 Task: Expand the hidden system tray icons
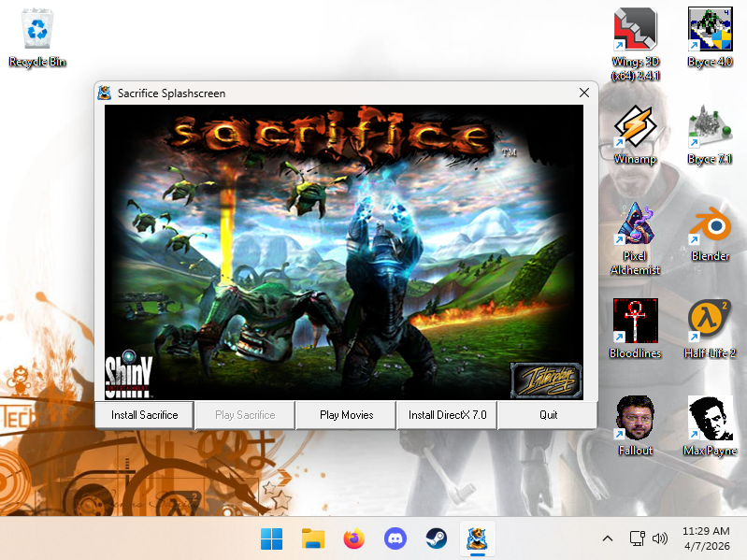coord(608,538)
